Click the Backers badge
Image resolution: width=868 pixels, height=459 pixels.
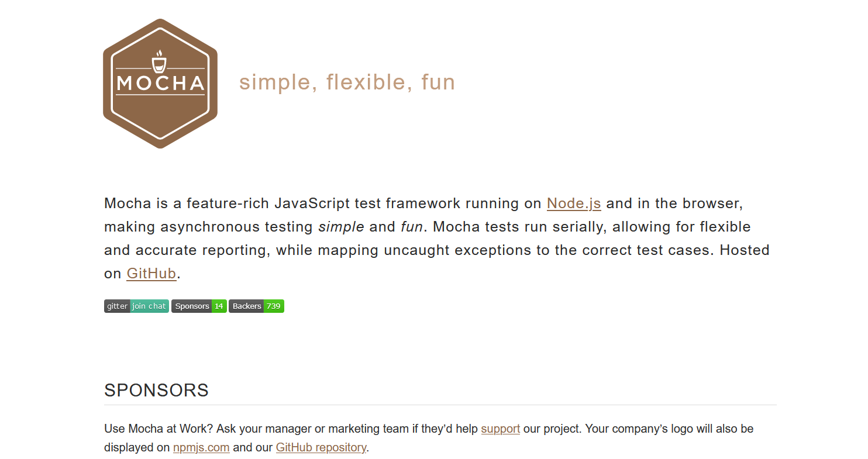pos(256,306)
